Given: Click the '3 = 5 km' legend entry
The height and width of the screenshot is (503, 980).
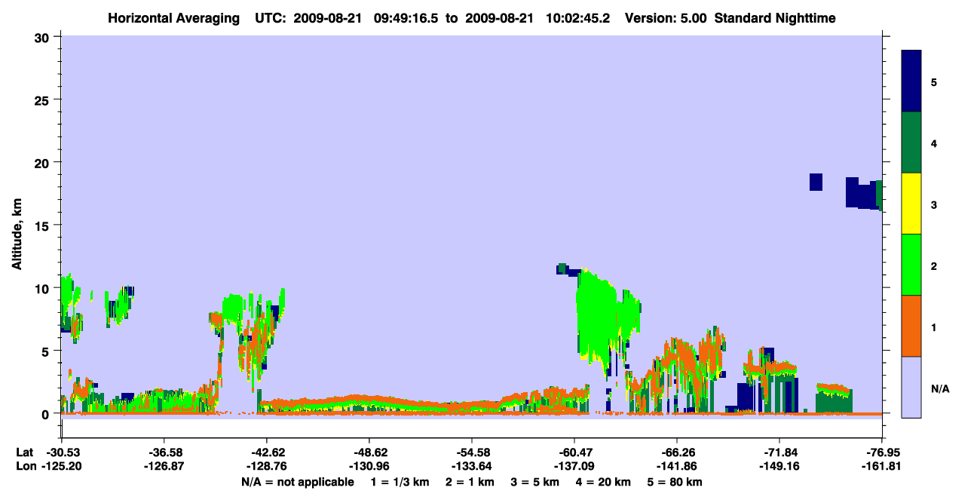Looking at the screenshot, I should [534, 482].
